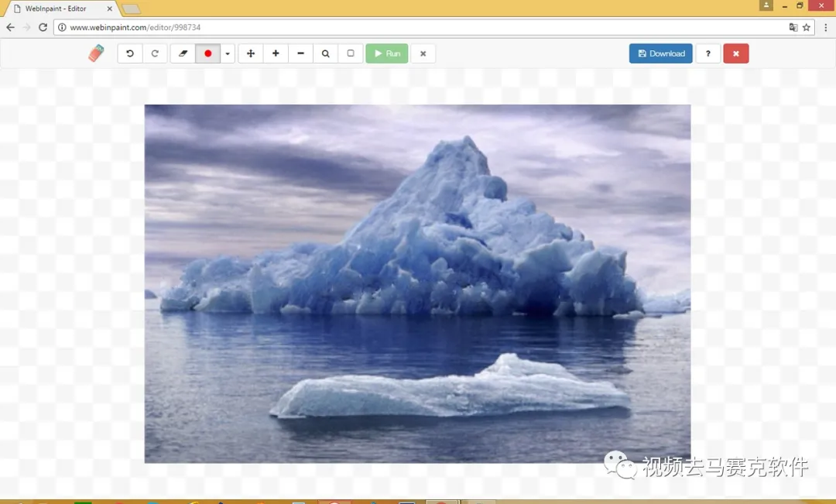This screenshot has width=836, height=504.
Task: Download the edited image
Action: coord(660,53)
